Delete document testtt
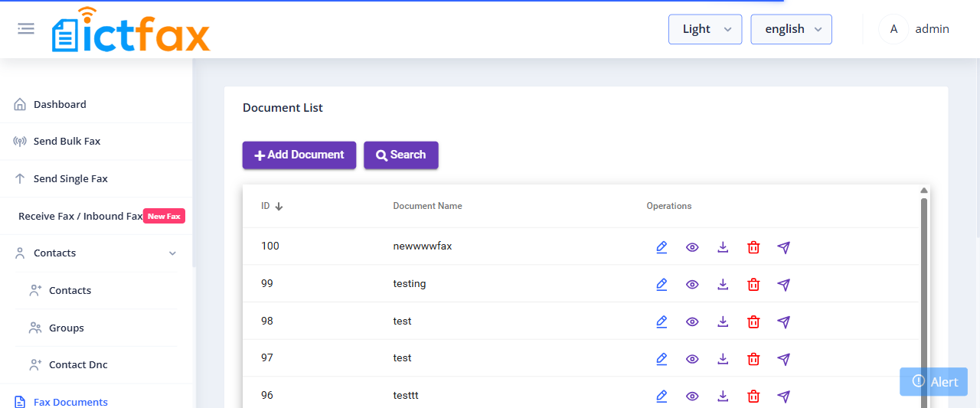The image size is (980, 408). point(753,397)
